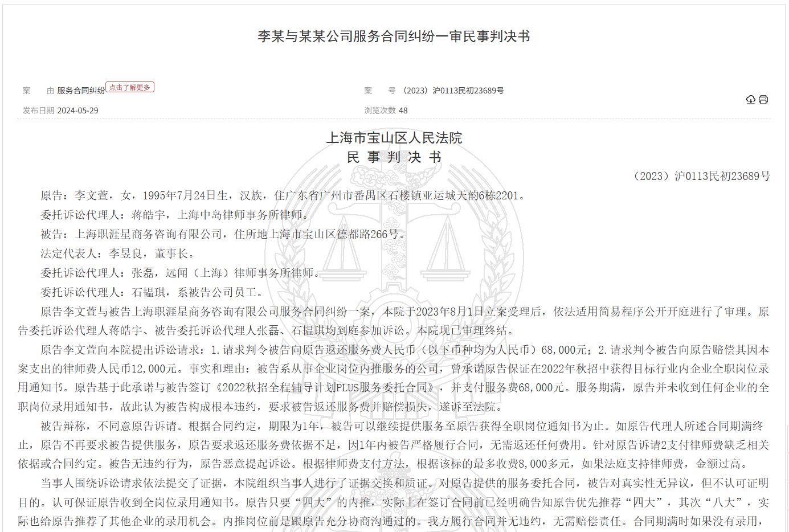Image resolution: width=789 pixels, height=532 pixels.
Task: Click the case cause text 服务合同纠纷
Action: (81, 91)
